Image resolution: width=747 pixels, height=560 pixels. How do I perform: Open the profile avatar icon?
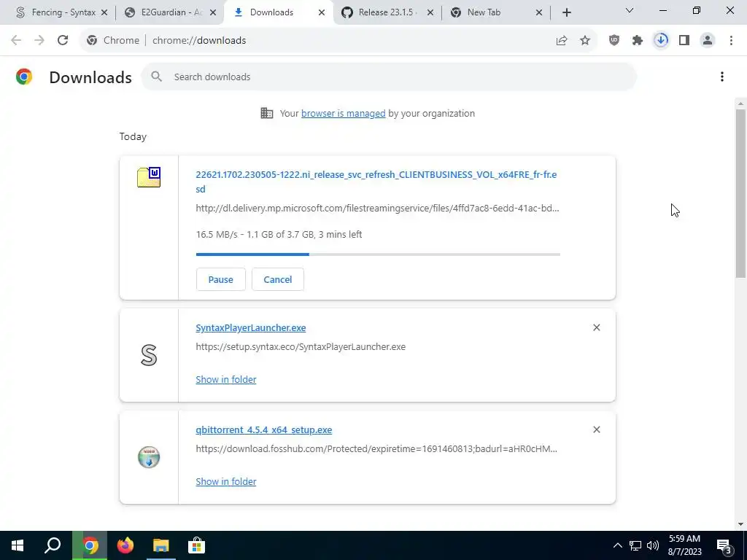(x=708, y=41)
